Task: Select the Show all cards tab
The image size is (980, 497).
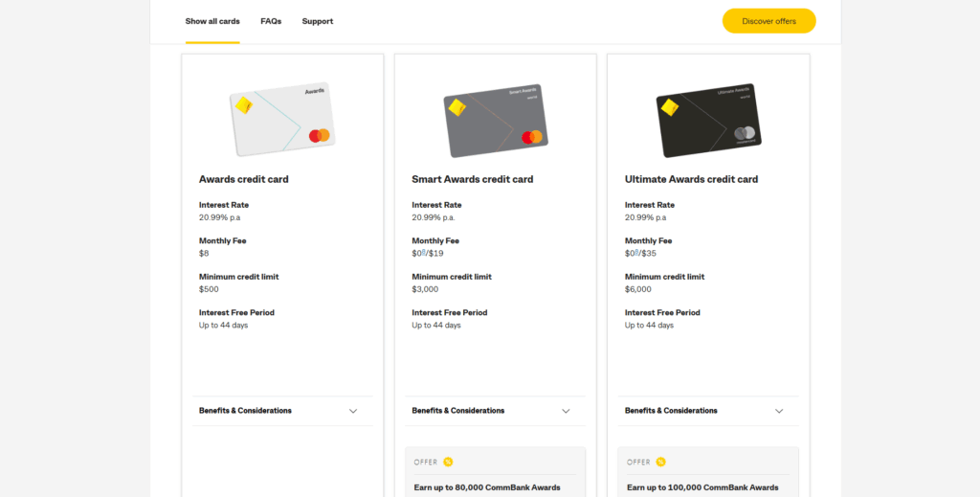Action: [x=212, y=21]
